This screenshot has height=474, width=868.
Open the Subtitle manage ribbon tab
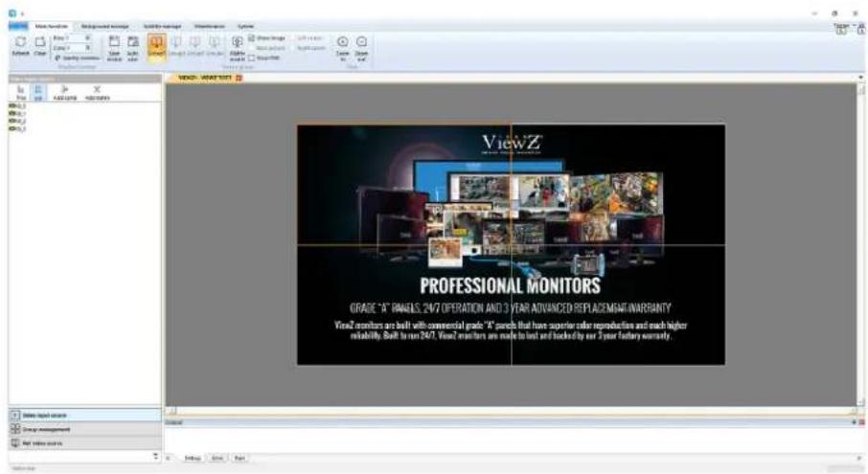[162, 26]
